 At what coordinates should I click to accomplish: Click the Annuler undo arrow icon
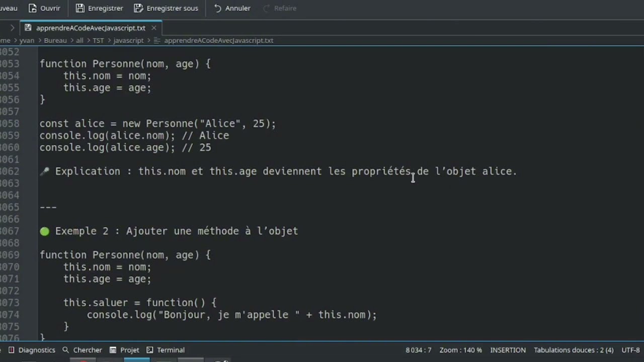click(x=218, y=8)
